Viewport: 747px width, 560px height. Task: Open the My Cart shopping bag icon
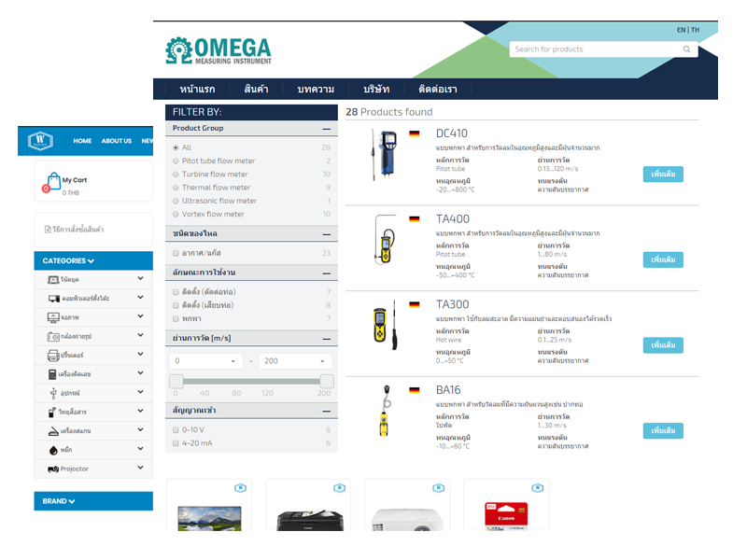click(x=50, y=180)
